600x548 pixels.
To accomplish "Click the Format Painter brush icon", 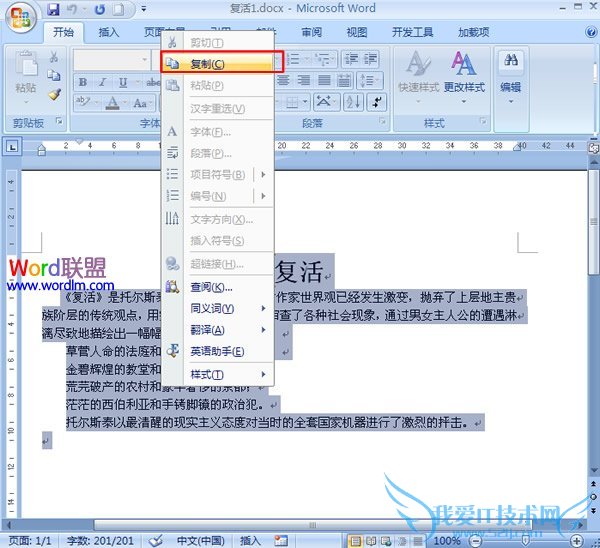I will click(54, 94).
